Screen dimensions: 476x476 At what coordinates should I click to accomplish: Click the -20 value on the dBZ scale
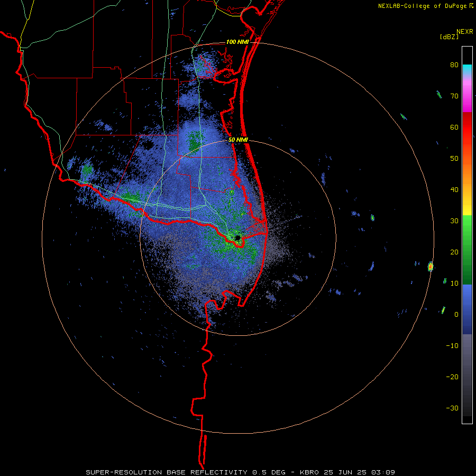coord(452,377)
